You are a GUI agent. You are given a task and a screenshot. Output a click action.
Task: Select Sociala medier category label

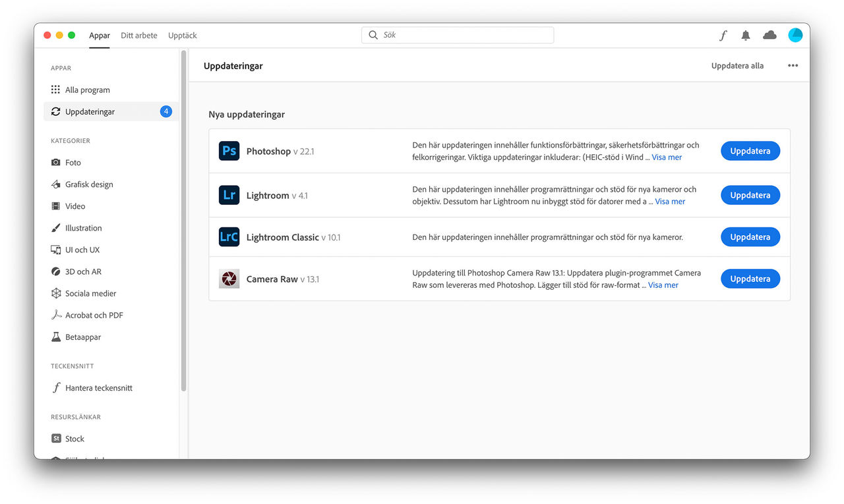click(90, 293)
